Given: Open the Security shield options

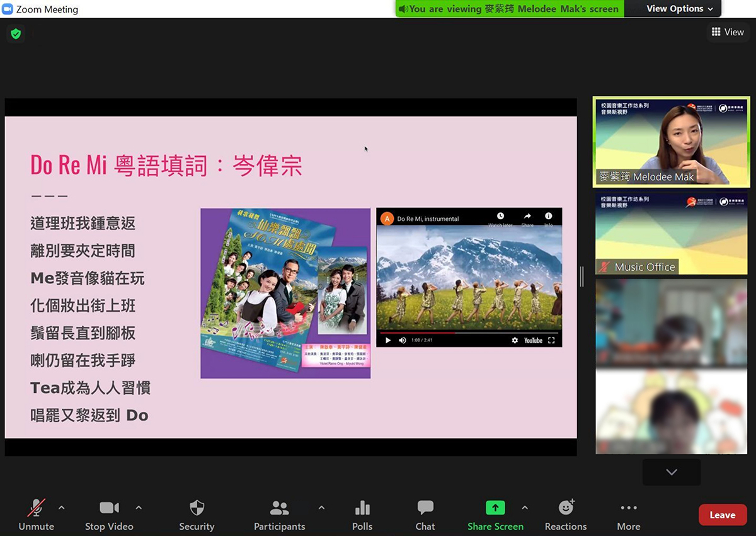Looking at the screenshot, I should pos(197,514).
